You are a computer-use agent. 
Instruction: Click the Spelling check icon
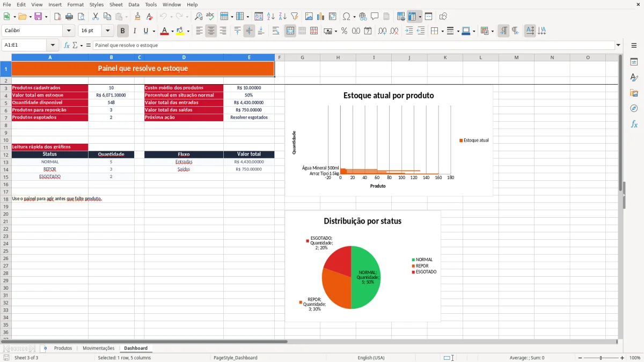coord(210,17)
